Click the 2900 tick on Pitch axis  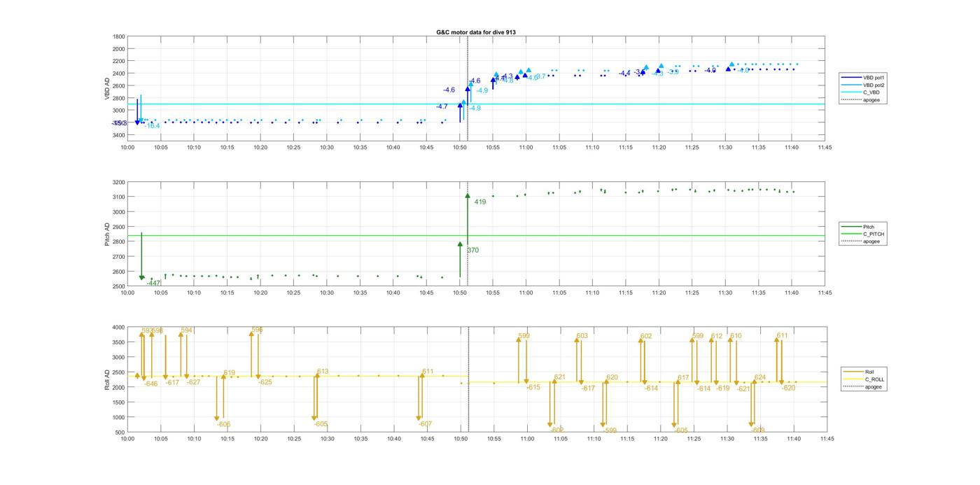coord(119,227)
